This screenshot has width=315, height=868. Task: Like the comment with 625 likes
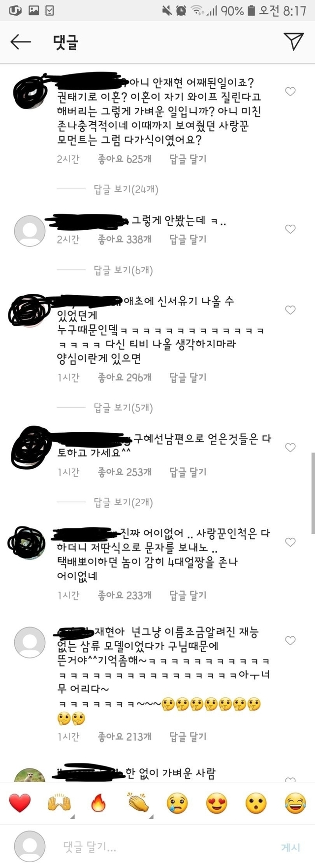(x=290, y=91)
